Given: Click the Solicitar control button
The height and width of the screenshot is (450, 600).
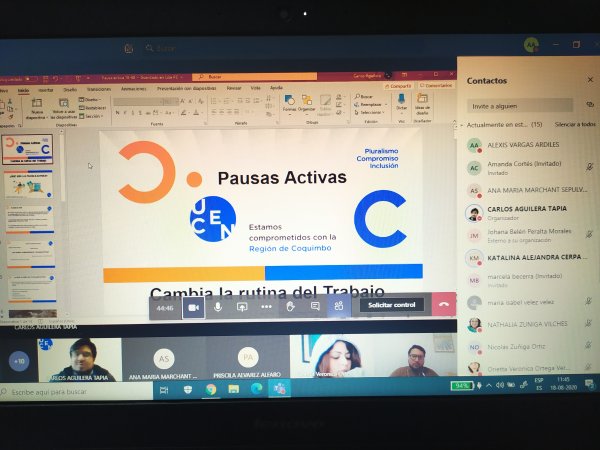Looking at the screenshot, I should 390,305.
